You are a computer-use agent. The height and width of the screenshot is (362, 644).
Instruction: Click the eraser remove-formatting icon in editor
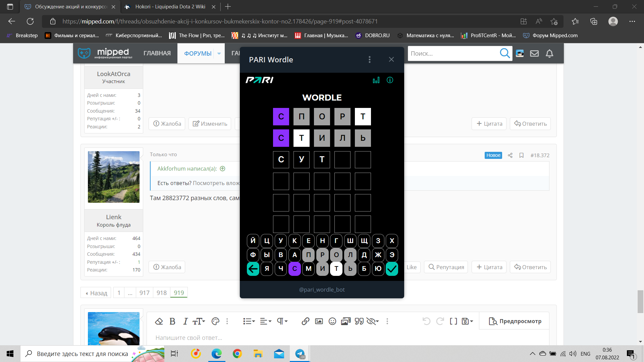159,321
